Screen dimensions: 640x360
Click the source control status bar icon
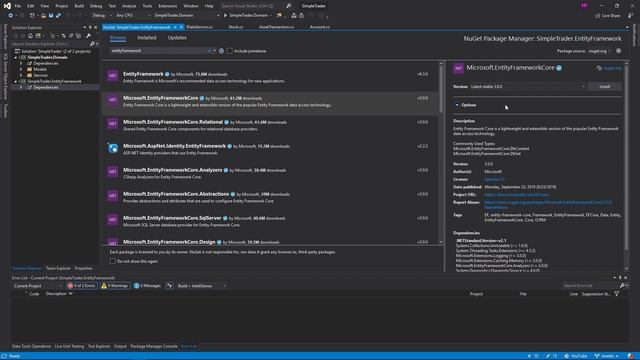click(x=597, y=356)
